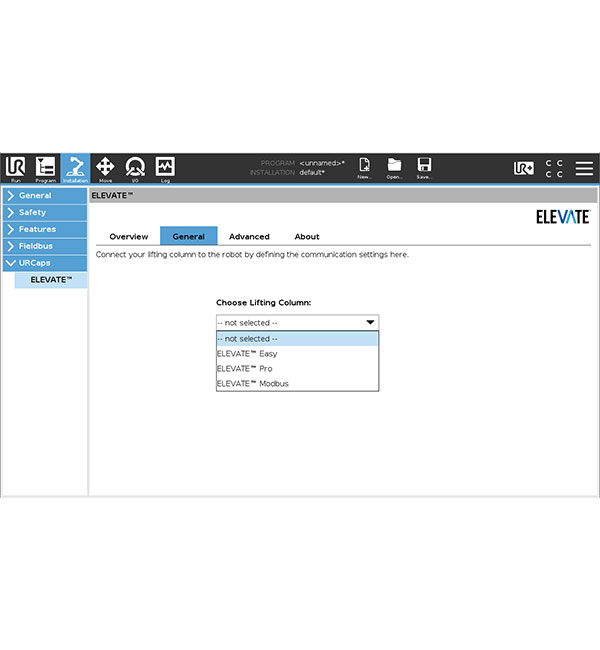Viewport: 600px width, 650px height.
Task: Open the hamburger menu
Action: point(584,168)
